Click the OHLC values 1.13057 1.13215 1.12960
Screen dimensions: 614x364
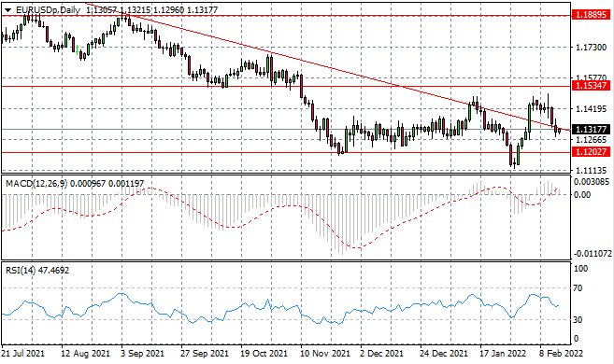click(x=135, y=10)
